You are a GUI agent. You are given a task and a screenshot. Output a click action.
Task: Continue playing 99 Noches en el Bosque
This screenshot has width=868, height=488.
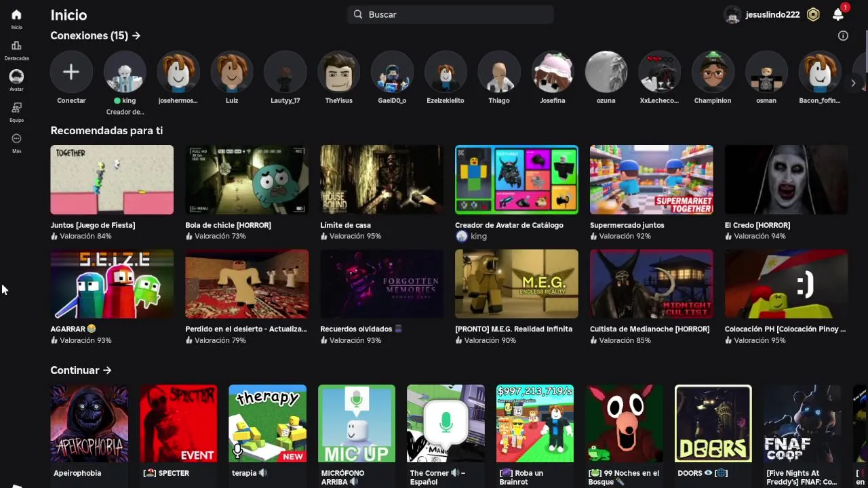click(x=625, y=424)
